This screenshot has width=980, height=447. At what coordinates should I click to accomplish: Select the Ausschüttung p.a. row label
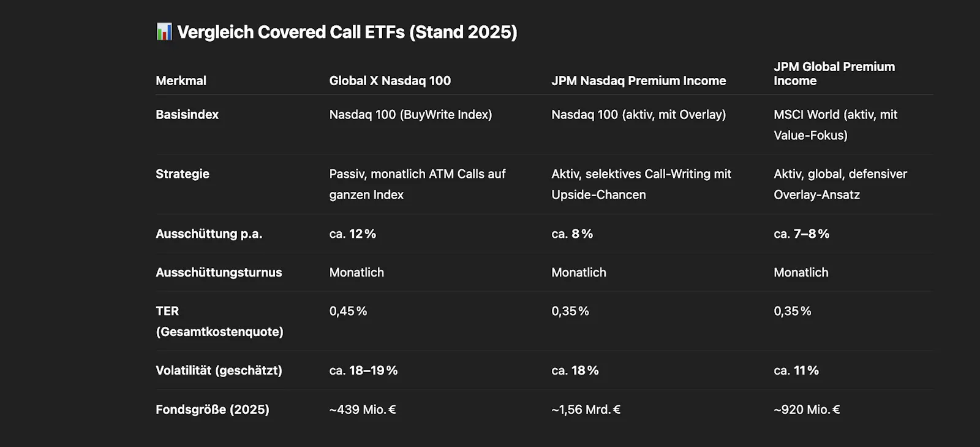coord(209,234)
